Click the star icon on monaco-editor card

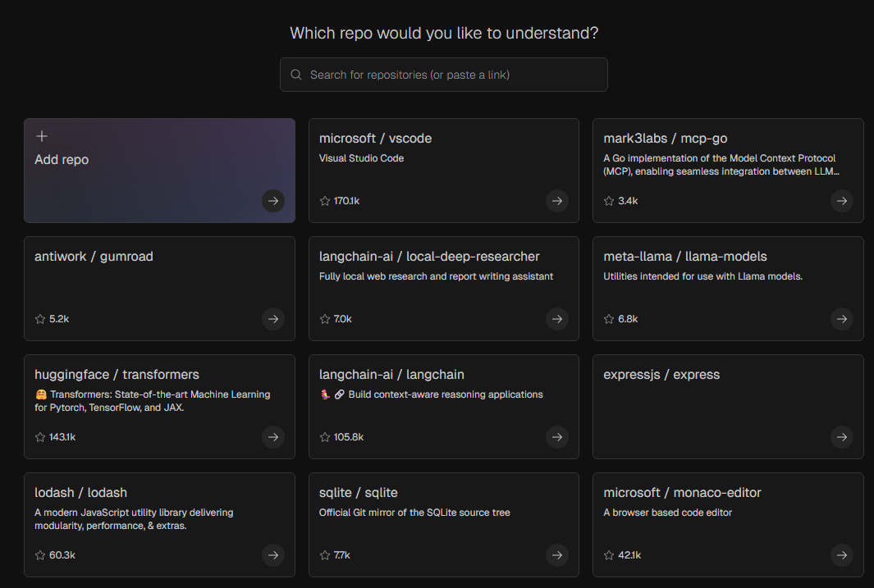(x=609, y=555)
